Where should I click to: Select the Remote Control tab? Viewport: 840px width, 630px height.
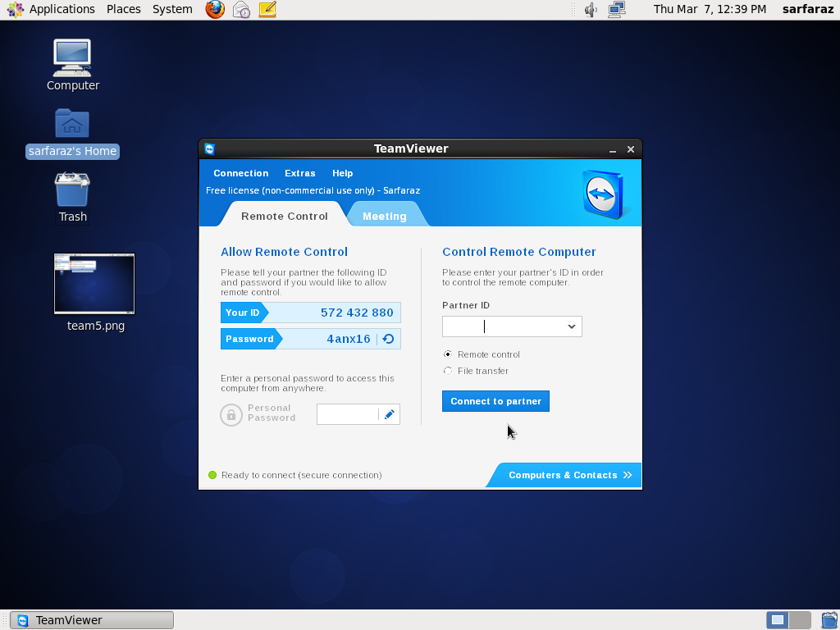(x=284, y=216)
